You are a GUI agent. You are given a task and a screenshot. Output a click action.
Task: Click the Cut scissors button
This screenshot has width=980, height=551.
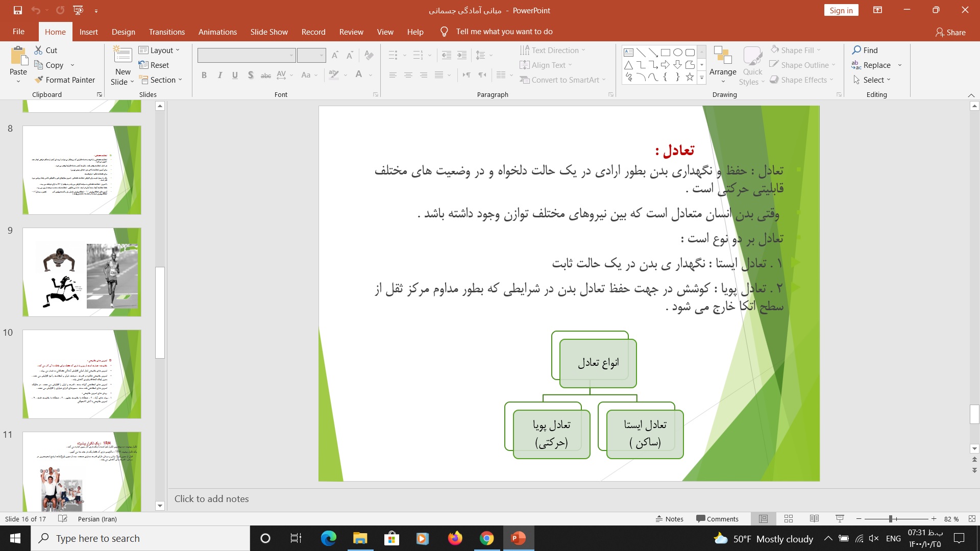(46, 50)
